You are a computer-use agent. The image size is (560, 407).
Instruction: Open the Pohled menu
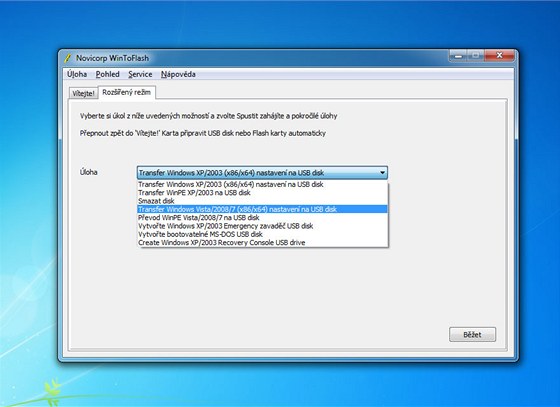[x=108, y=74]
